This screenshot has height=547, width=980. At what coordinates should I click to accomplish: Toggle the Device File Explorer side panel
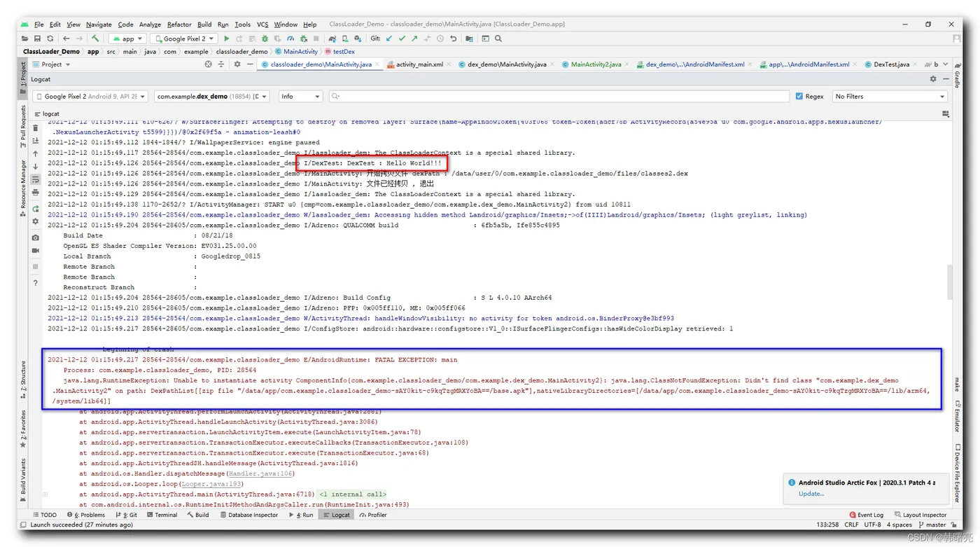point(957,473)
